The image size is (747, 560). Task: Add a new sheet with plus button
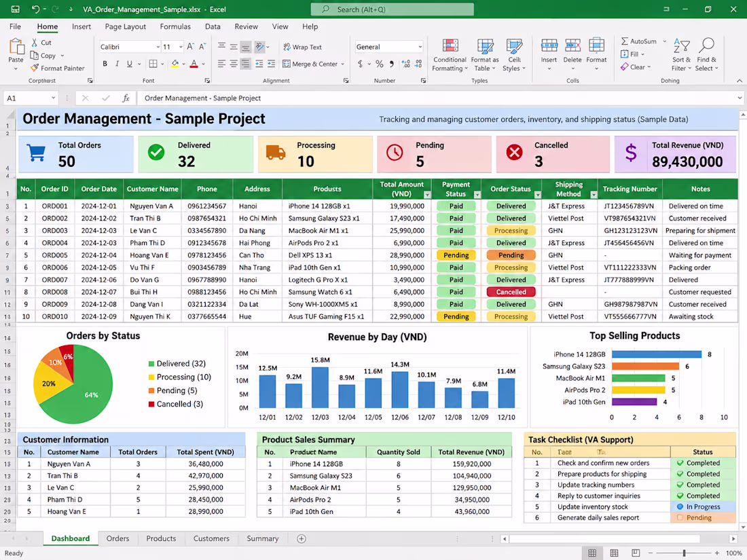[301, 538]
